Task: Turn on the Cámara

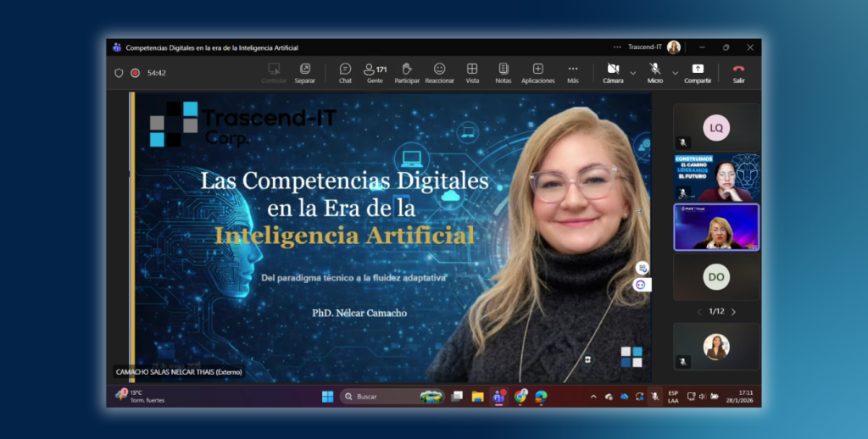Action: 613,73
